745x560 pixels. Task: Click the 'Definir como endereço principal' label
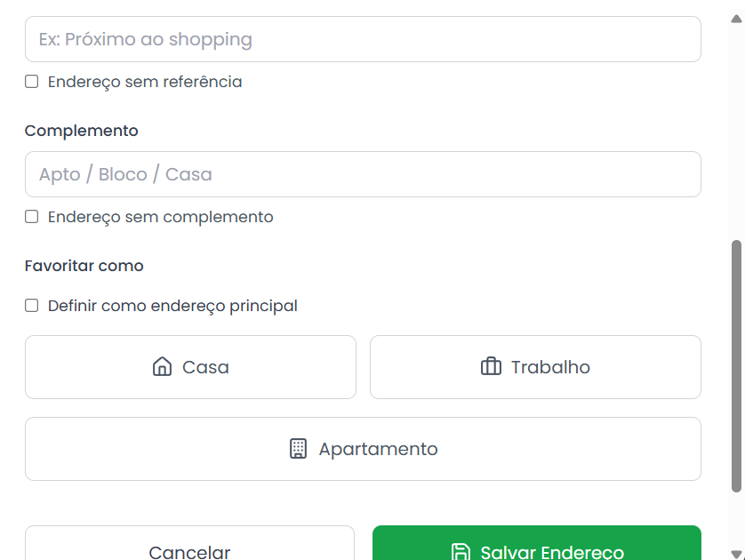[172, 306]
